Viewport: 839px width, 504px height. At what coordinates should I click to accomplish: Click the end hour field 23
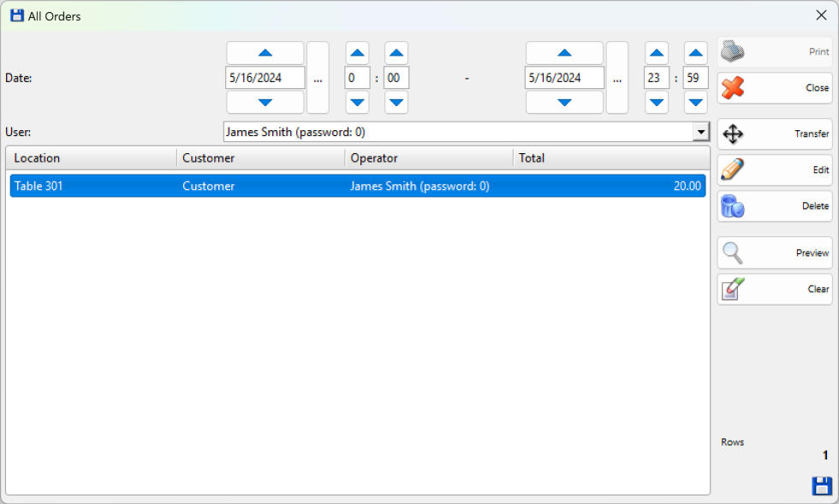pyautogui.click(x=657, y=78)
